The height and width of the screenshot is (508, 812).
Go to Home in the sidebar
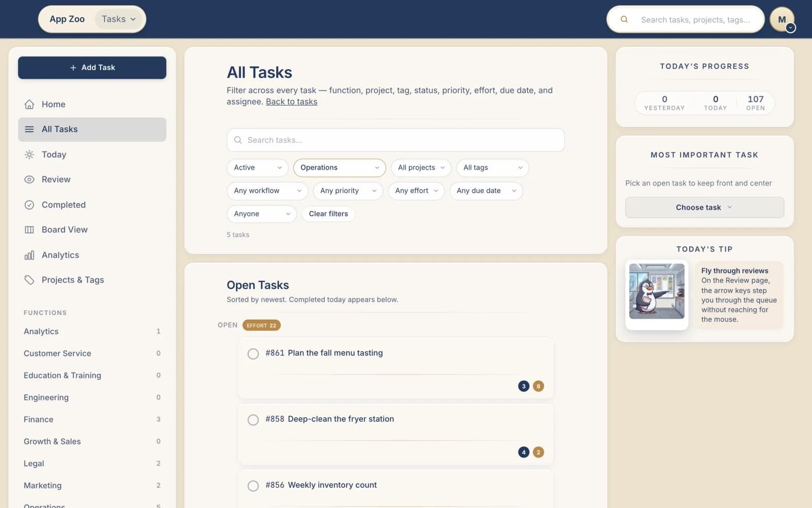click(x=92, y=104)
